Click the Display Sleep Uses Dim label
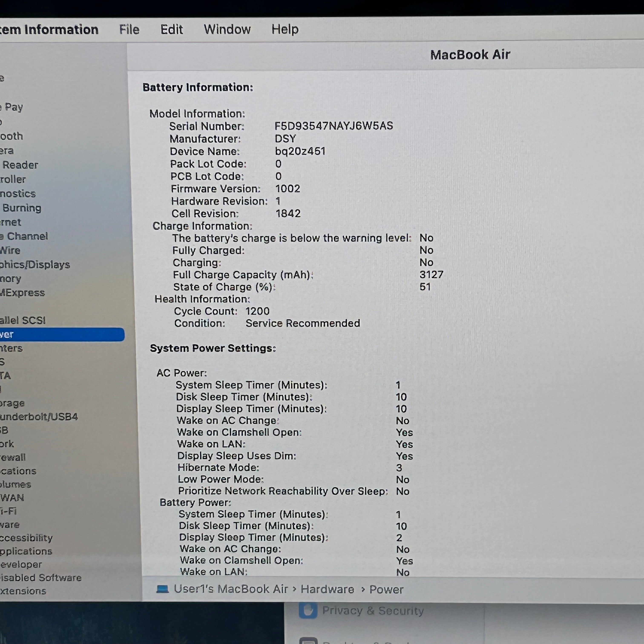This screenshot has width=644, height=644. click(236, 456)
